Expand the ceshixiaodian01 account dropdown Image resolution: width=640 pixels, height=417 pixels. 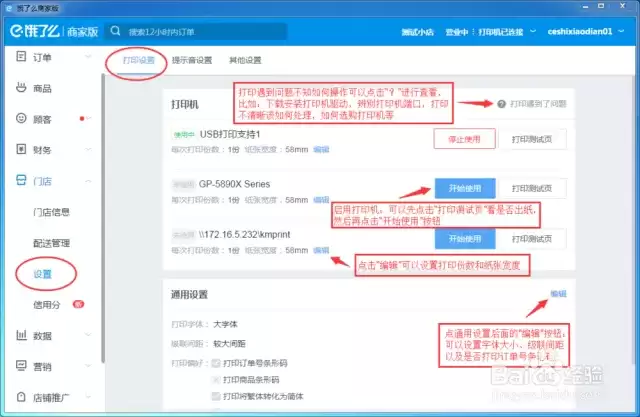(x=621, y=31)
